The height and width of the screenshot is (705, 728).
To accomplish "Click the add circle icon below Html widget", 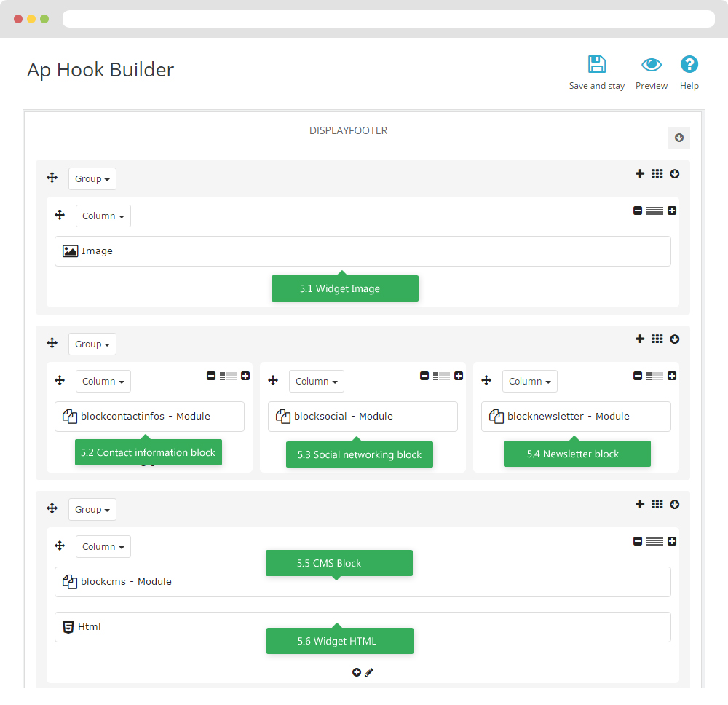I will (x=357, y=672).
